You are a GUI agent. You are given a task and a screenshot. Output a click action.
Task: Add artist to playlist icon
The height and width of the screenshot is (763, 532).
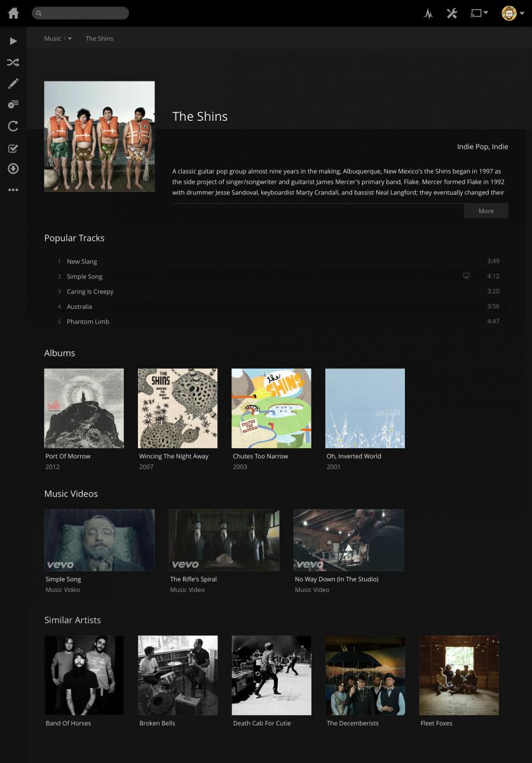tap(13, 104)
